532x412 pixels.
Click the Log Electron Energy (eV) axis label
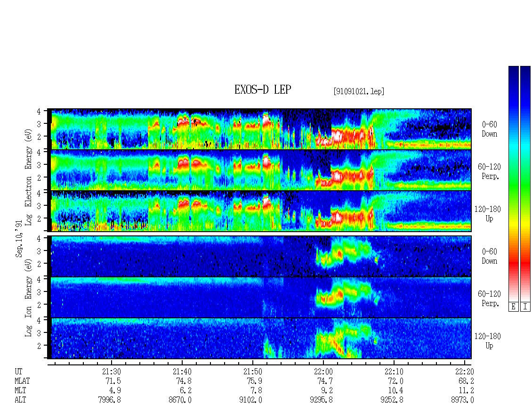(x=28, y=177)
